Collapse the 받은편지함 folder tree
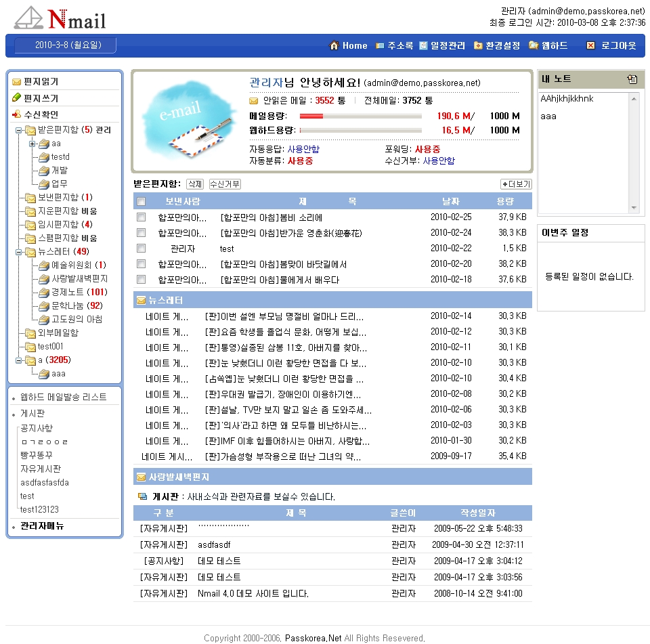Screen dimensions: 650x644 (19, 130)
